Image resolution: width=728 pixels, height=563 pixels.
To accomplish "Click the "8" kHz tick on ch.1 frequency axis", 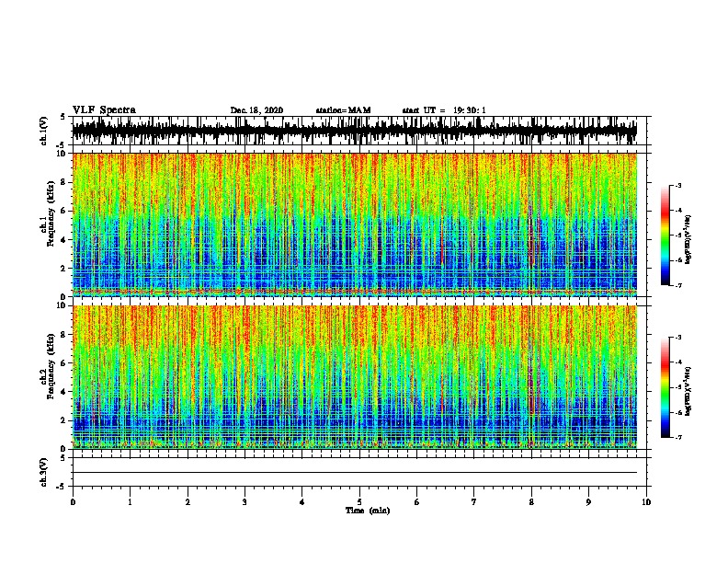I will pyautogui.click(x=64, y=182).
